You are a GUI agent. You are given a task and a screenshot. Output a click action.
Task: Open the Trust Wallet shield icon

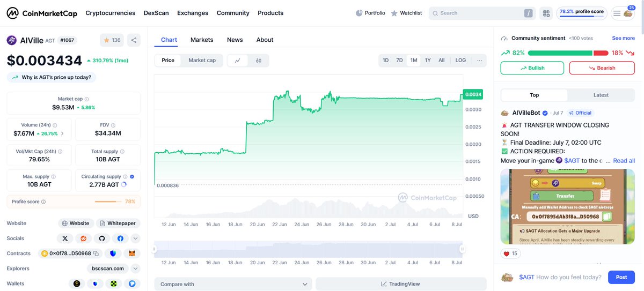pos(96,283)
